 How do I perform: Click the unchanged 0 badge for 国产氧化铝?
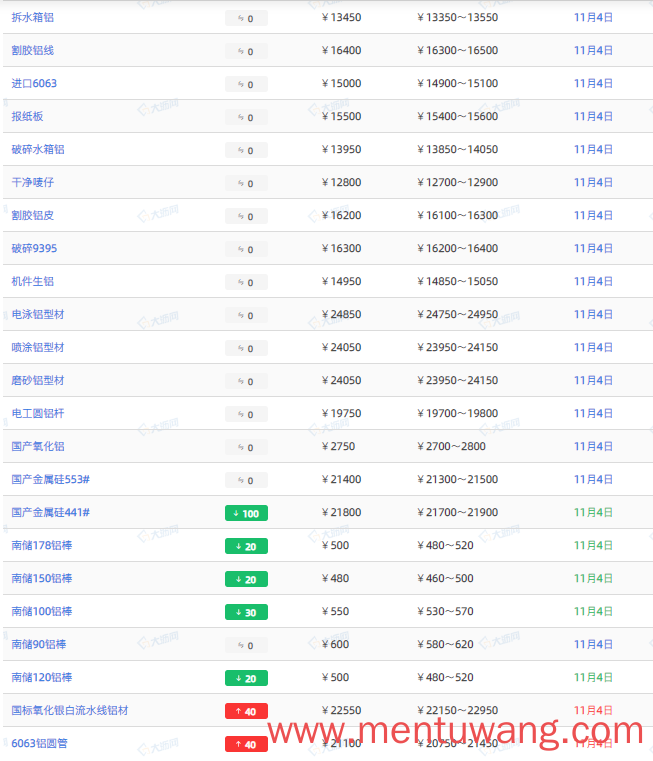click(x=246, y=447)
